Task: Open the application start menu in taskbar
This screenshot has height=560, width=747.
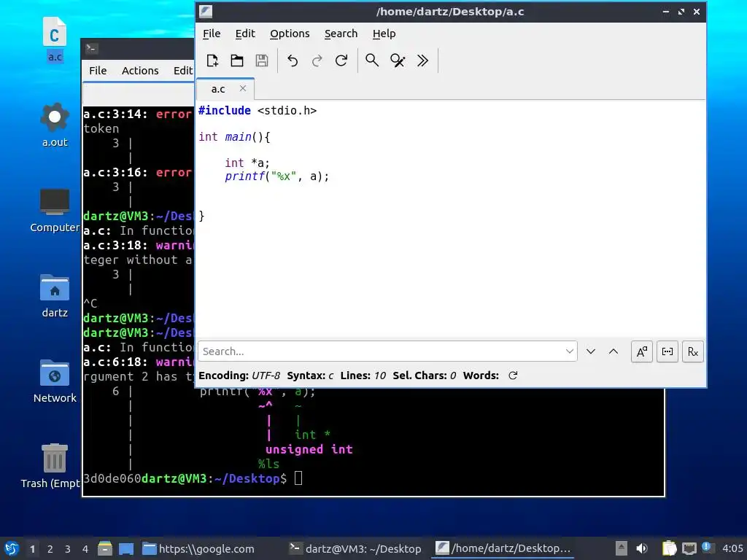Action: [x=12, y=548]
